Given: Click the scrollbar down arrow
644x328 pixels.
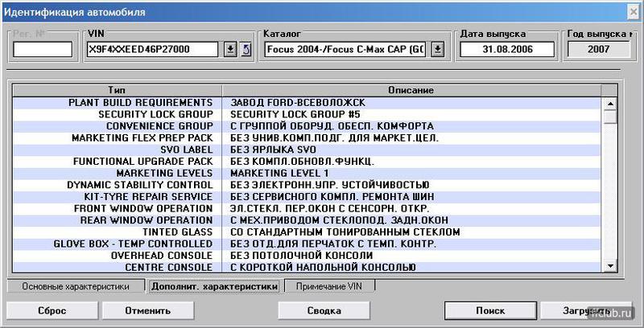Looking at the screenshot, I should point(611,266).
